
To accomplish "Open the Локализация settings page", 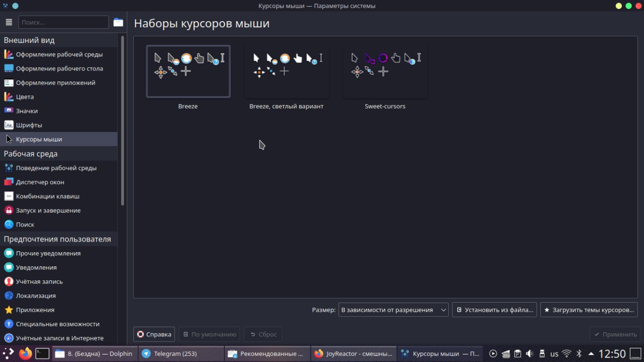I will 59,296.
